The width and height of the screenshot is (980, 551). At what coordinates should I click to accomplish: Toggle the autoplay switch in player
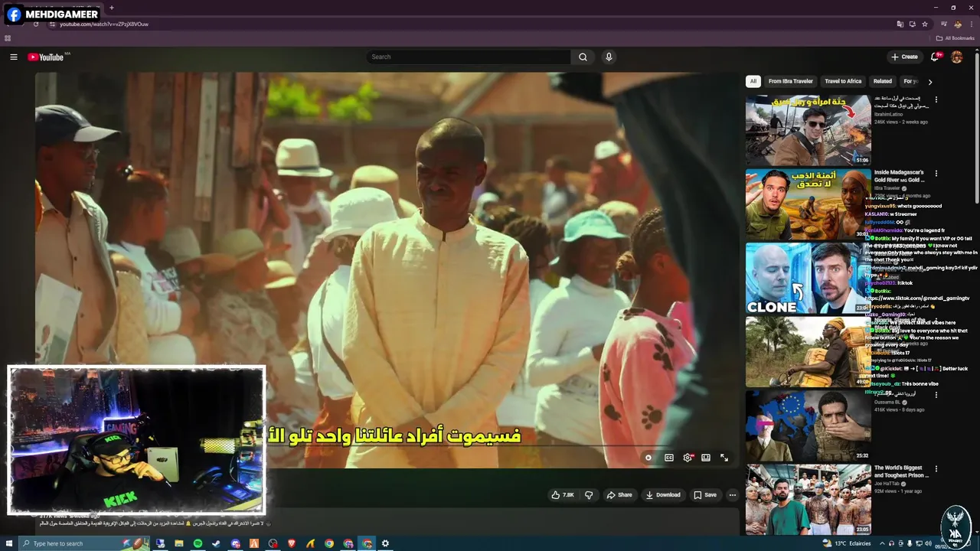coord(648,458)
